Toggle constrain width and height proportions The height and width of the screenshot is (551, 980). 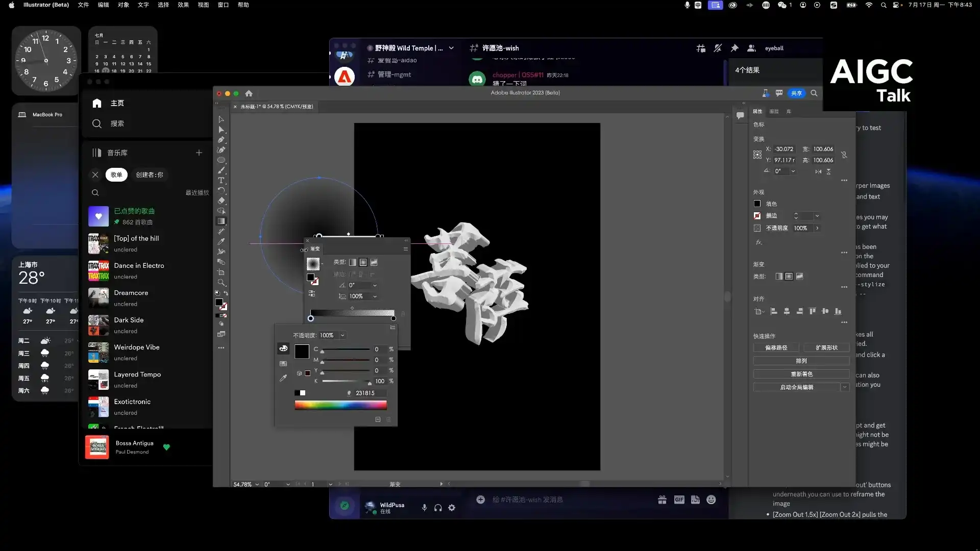click(844, 155)
